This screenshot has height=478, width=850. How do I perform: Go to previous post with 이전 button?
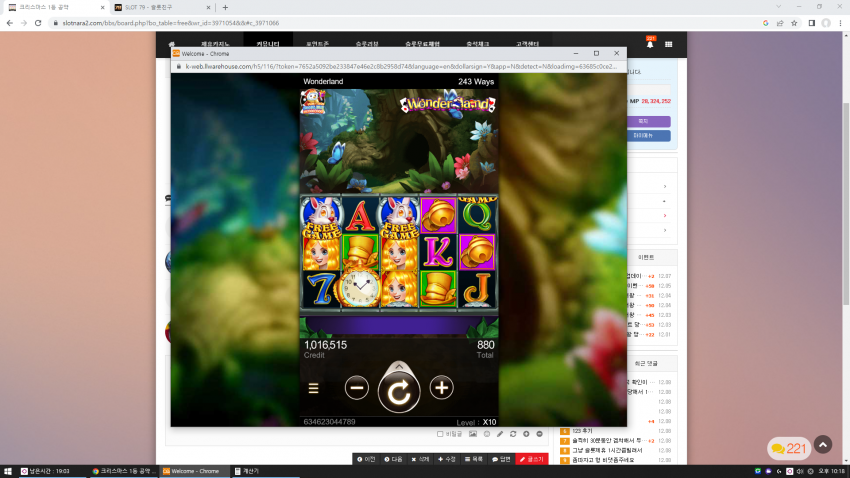point(366,459)
